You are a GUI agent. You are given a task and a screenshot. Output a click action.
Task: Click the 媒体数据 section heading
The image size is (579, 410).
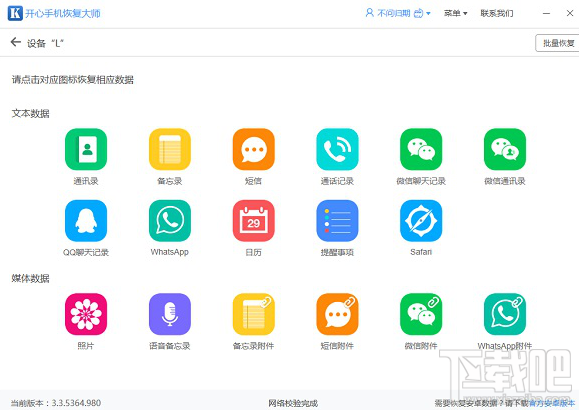[x=31, y=278]
